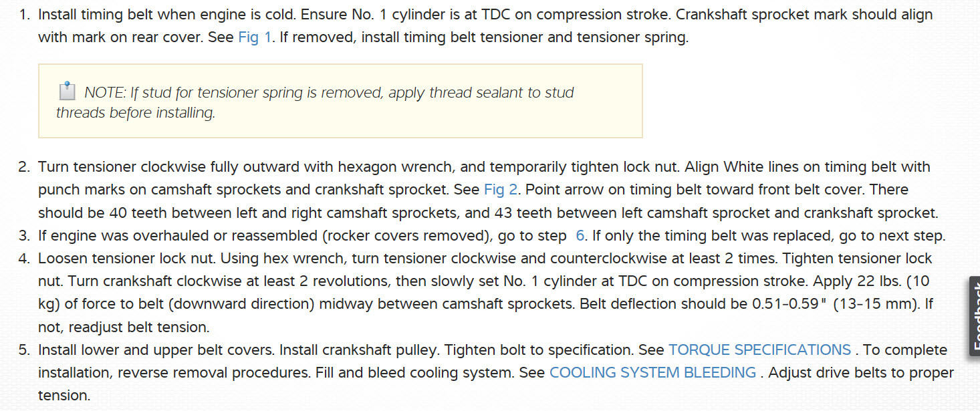Open the Fig 2 link
The width and height of the screenshot is (980, 411).
[500, 190]
